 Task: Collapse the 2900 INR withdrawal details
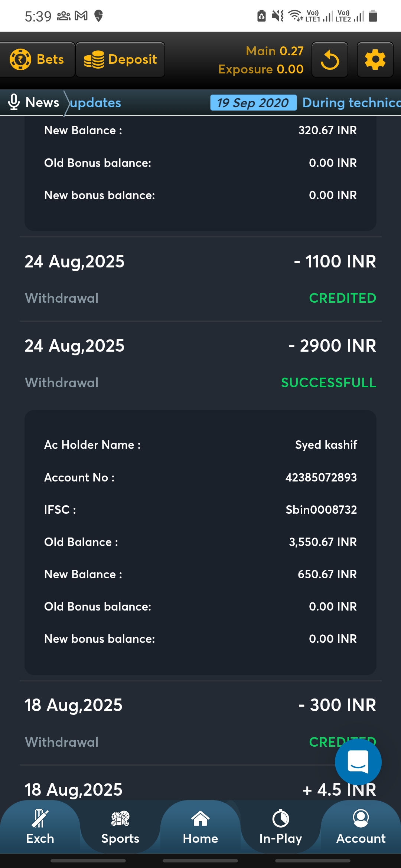[x=200, y=364]
